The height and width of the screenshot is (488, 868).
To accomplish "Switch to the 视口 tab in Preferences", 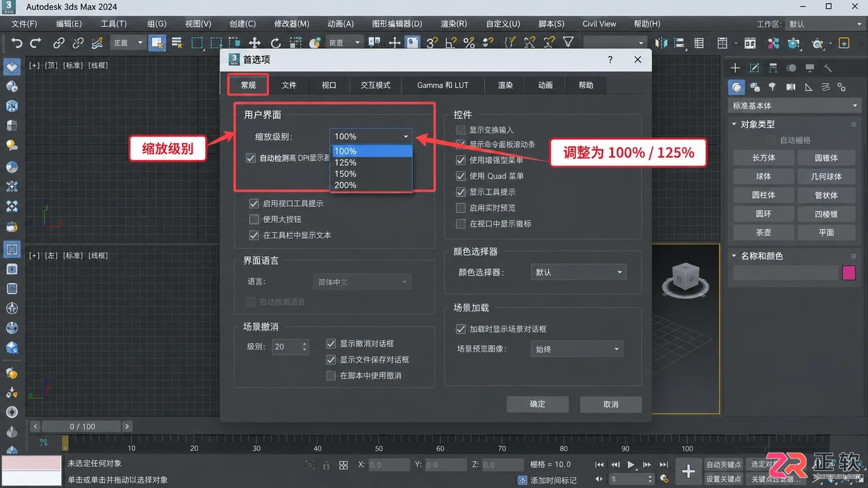I will tap(329, 85).
